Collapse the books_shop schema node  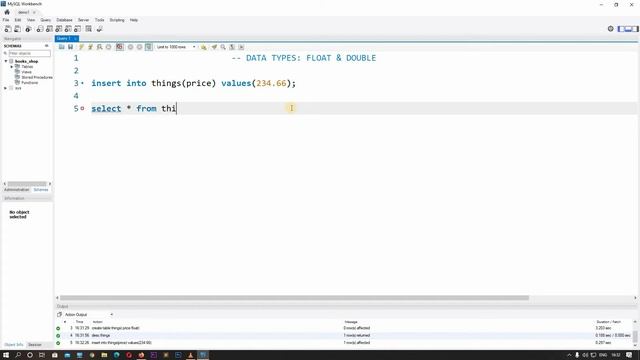[x=6, y=61]
